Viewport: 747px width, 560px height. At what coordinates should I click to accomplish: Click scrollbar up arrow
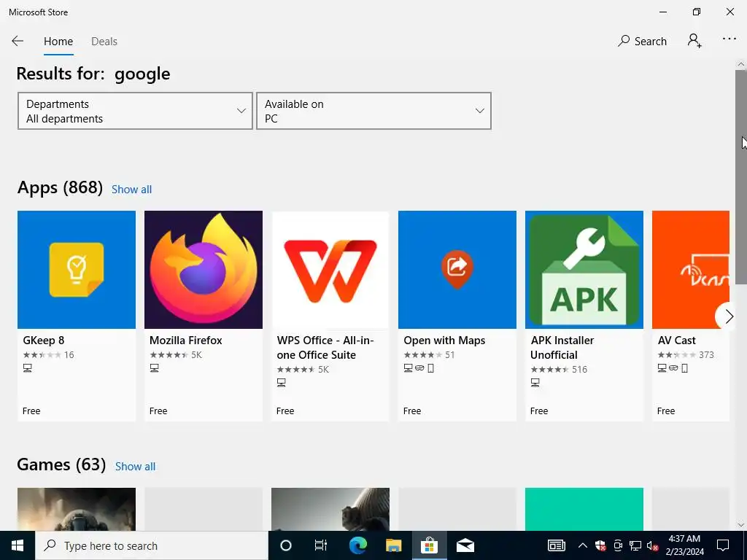click(x=741, y=65)
